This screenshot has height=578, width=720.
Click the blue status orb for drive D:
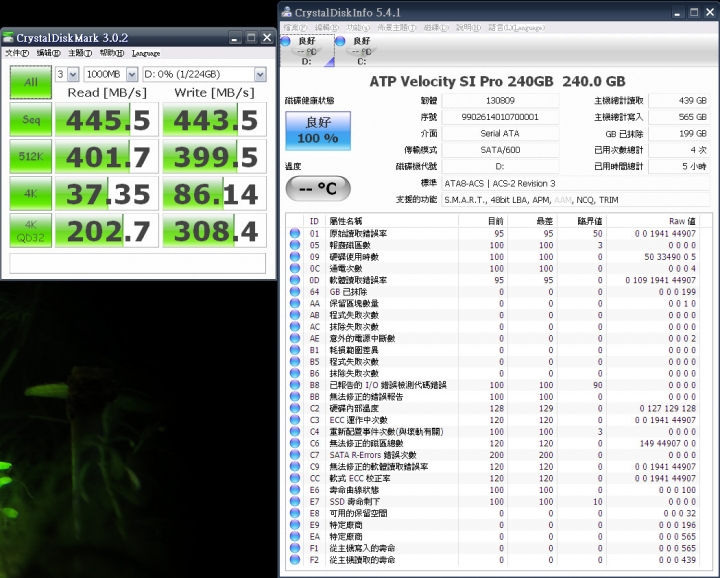[285, 41]
